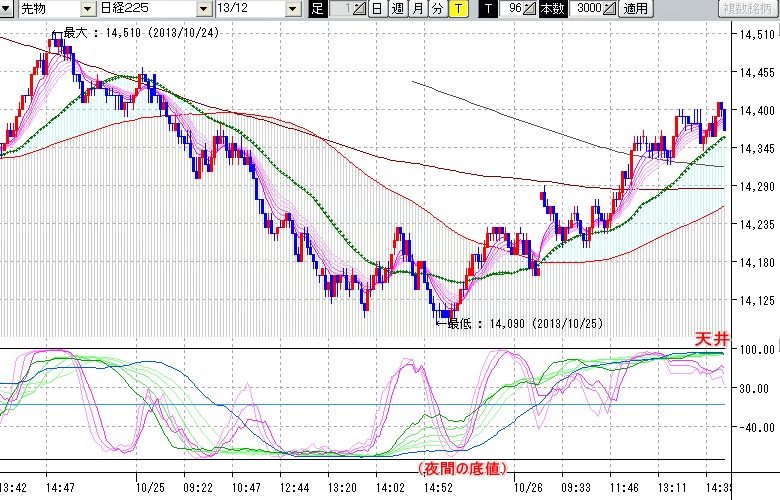Select the 週 weekly timeframe button
This screenshot has height=500, width=780.
[397, 9]
